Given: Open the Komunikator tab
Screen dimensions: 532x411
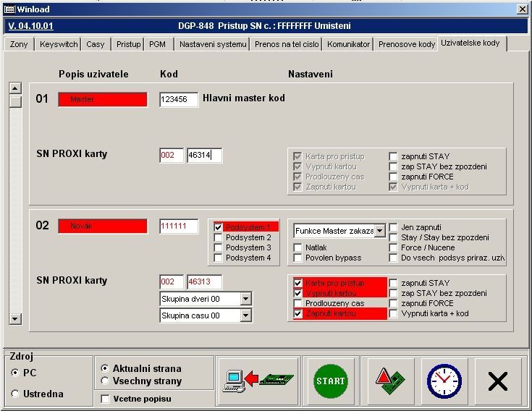Looking at the screenshot, I should [348, 44].
